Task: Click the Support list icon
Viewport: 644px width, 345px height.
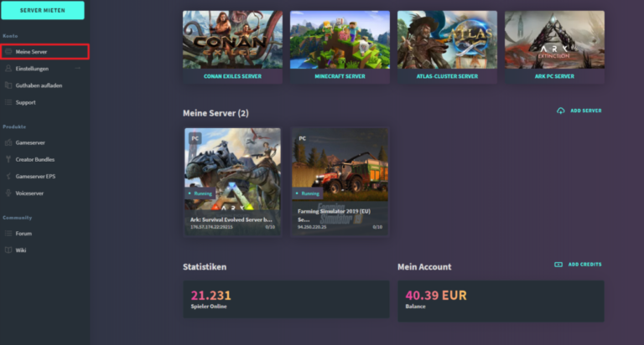Action: (x=8, y=102)
